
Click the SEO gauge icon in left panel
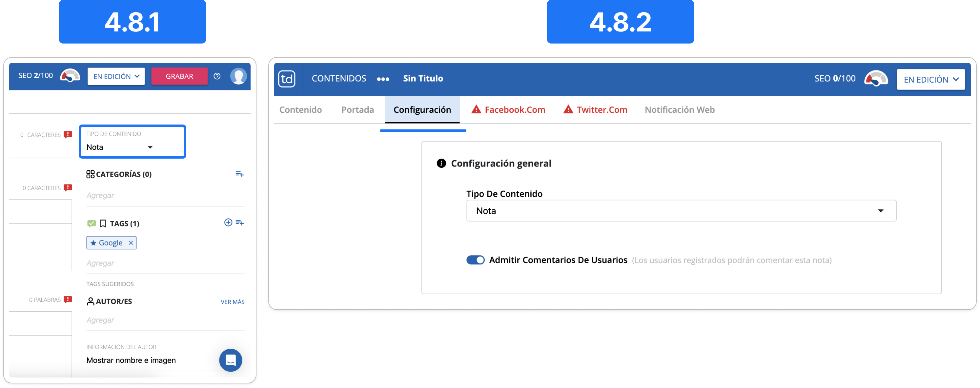pos(71,76)
